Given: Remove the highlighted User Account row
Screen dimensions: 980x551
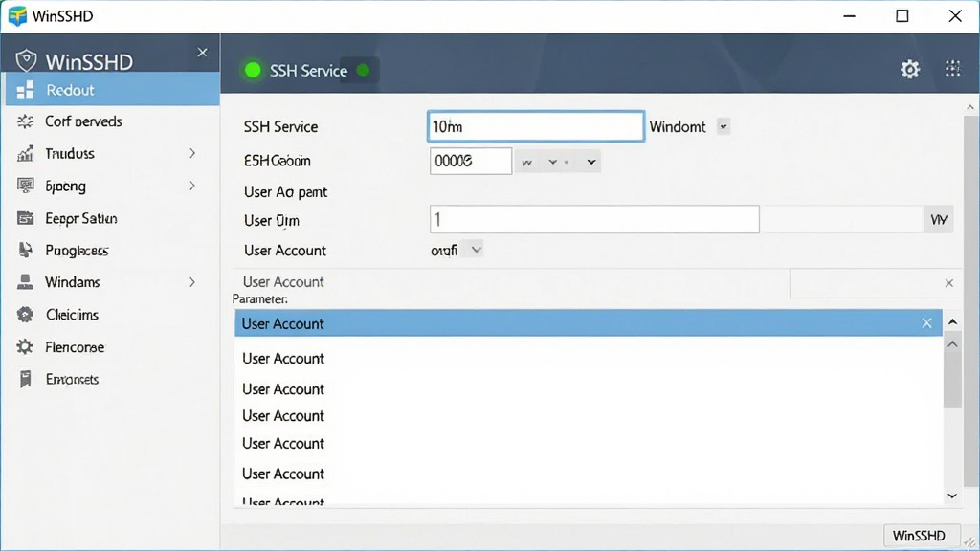Looking at the screenshot, I should pyautogui.click(x=926, y=323).
